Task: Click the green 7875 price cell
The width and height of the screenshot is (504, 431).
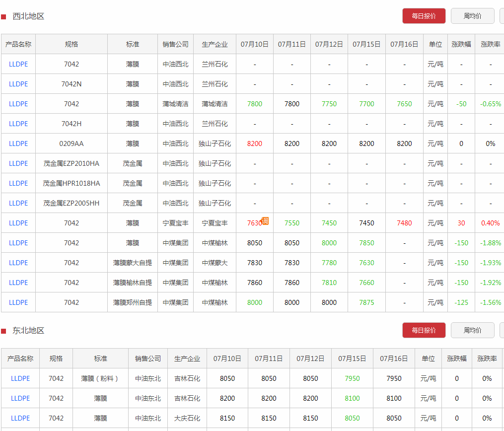Action: pyautogui.click(x=367, y=303)
